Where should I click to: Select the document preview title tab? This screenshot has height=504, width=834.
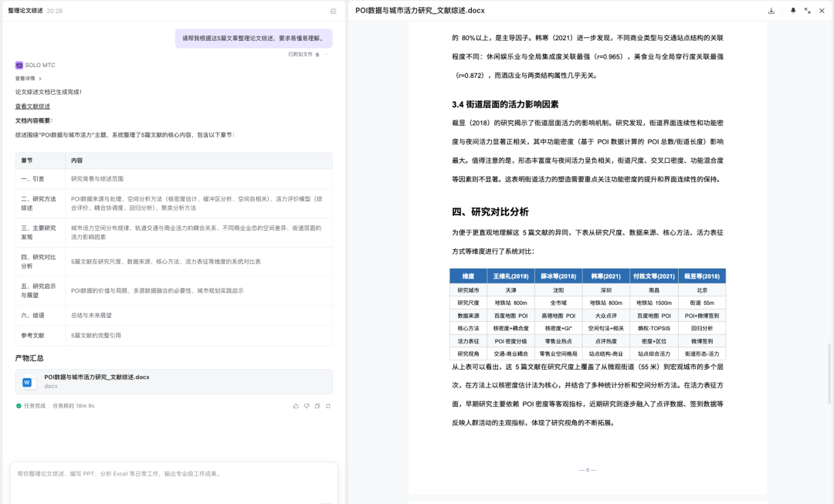(x=421, y=10)
